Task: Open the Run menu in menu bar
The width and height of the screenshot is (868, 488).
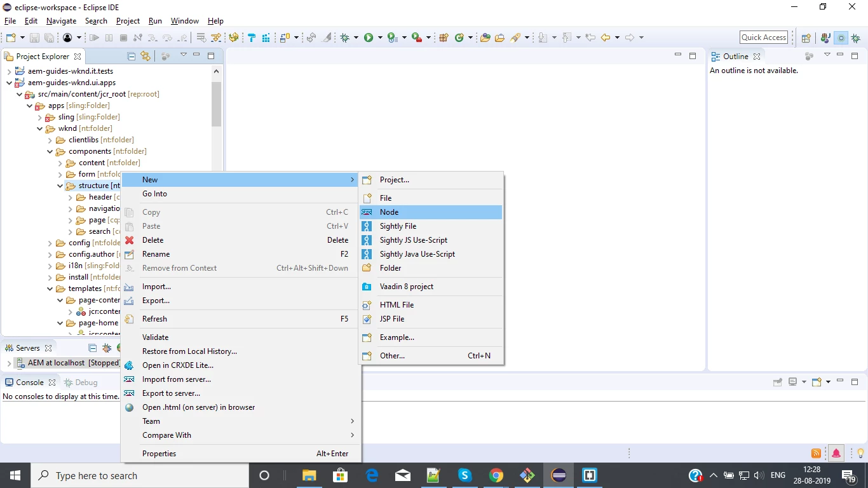Action: pos(155,21)
